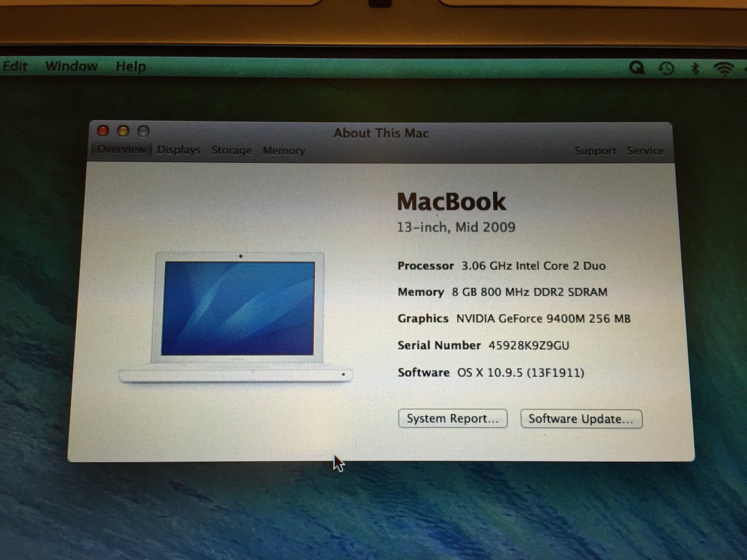
Task: Click the 13-inch, Mid 2009 text
Action: (x=456, y=227)
